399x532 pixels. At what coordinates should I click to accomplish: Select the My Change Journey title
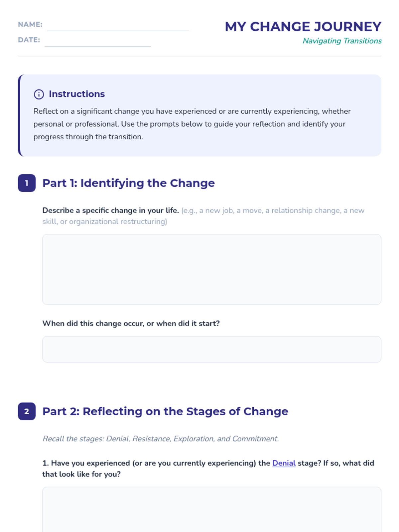point(303,27)
